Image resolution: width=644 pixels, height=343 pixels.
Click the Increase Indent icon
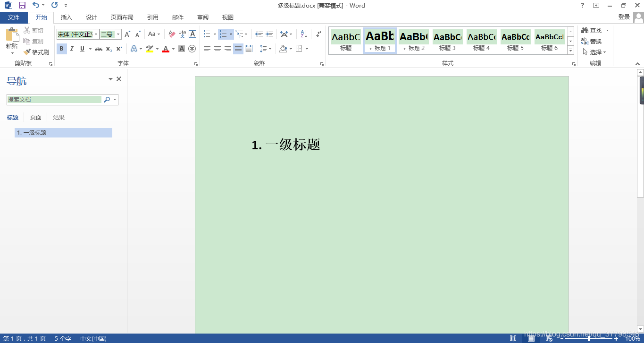[269, 34]
